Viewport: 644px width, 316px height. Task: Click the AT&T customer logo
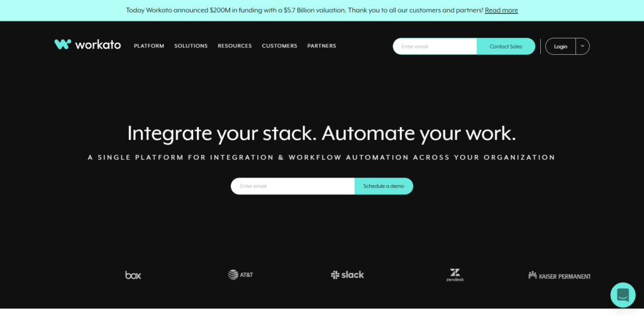[x=240, y=274]
